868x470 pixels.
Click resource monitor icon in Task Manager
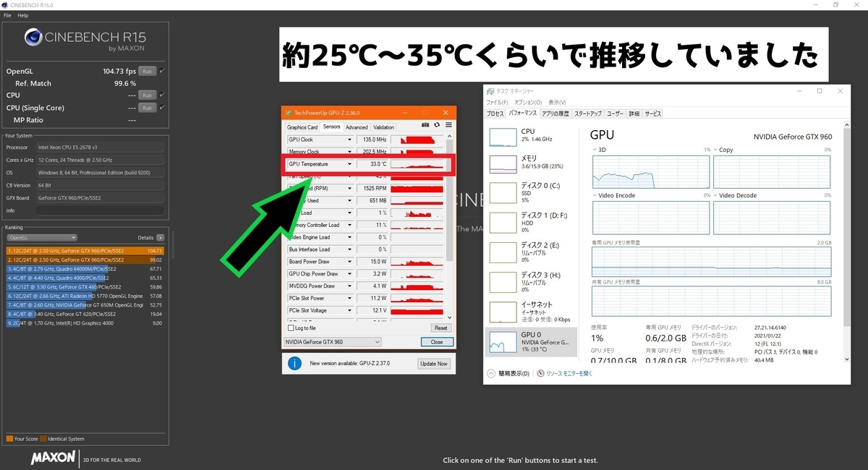click(x=540, y=374)
